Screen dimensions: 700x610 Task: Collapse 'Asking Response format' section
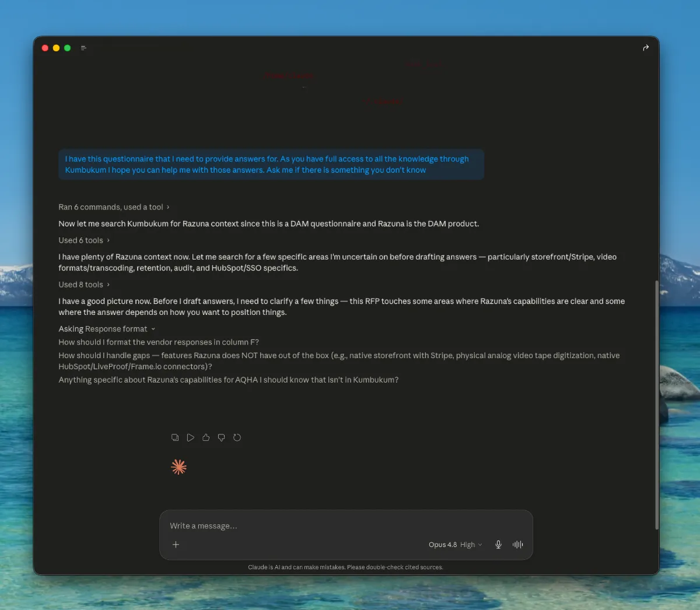107,329
